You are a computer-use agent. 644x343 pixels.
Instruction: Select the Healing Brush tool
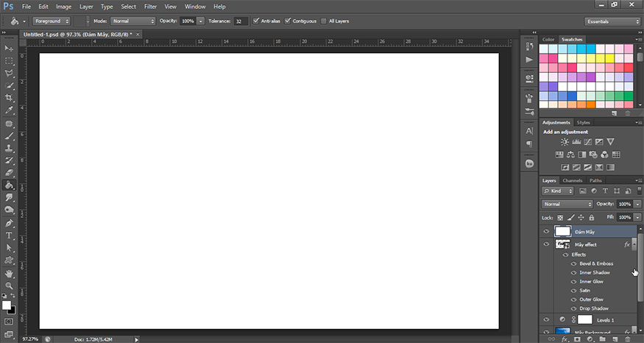pos(9,124)
